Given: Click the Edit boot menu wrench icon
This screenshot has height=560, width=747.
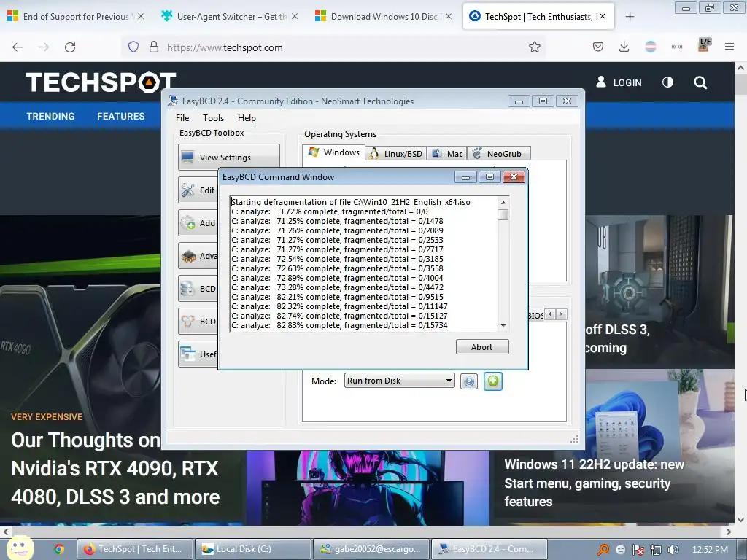Looking at the screenshot, I should (187, 190).
